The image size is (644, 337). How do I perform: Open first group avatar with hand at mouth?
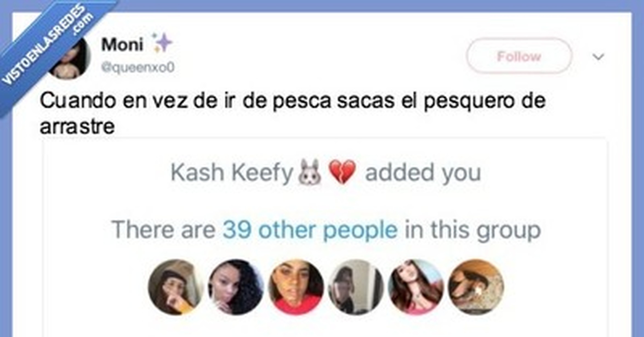click(175, 287)
